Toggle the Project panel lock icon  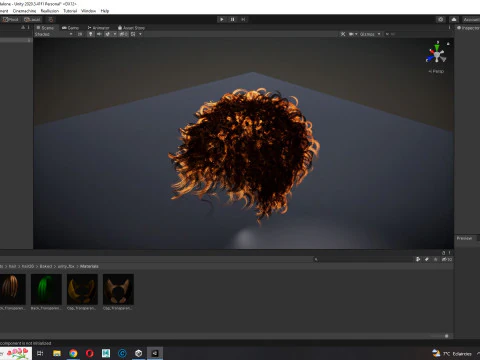(443, 253)
